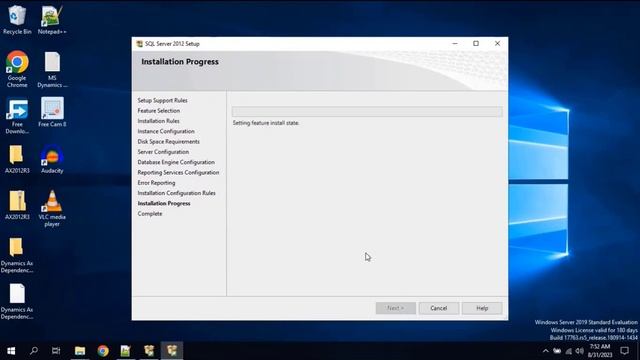Click the disabled Next button

click(396, 308)
